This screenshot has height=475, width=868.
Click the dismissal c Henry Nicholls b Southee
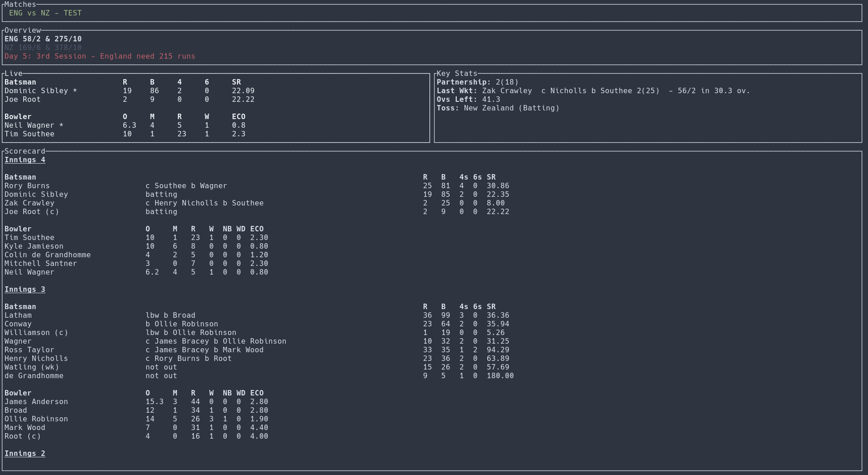[205, 203]
